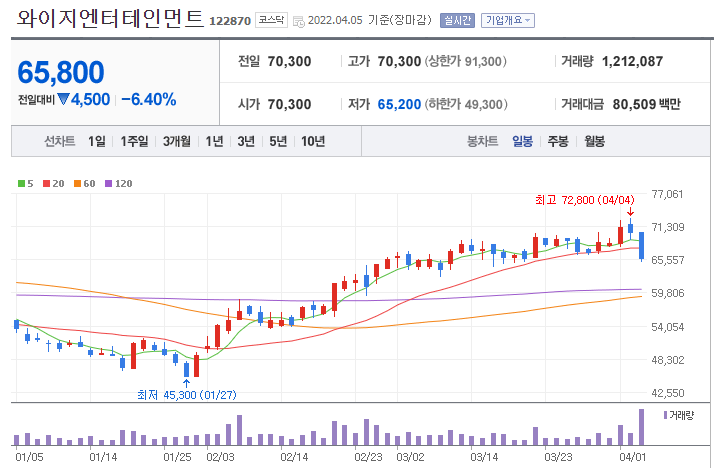Click the 고가 value 70,300

(x=399, y=61)
